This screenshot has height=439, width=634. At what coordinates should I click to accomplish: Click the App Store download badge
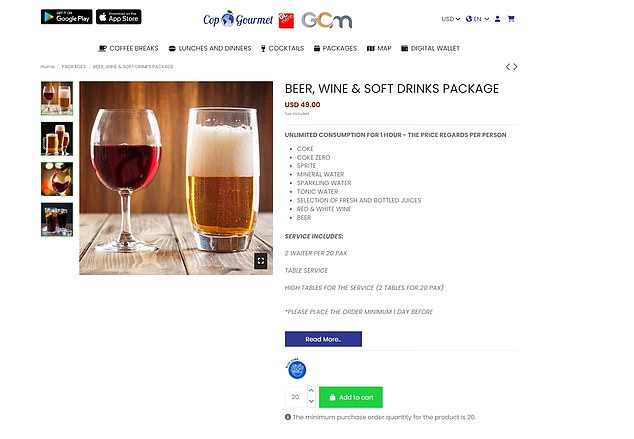tap(119, 17)
